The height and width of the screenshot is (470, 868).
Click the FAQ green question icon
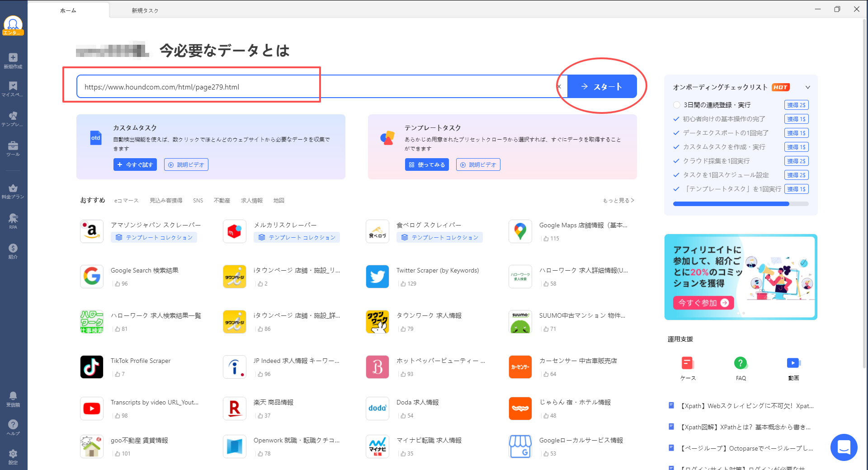[x=741, y=363]
